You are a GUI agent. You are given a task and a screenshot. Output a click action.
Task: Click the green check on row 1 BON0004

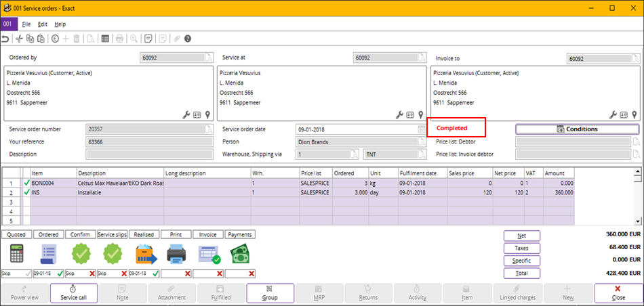pos(26,183)
